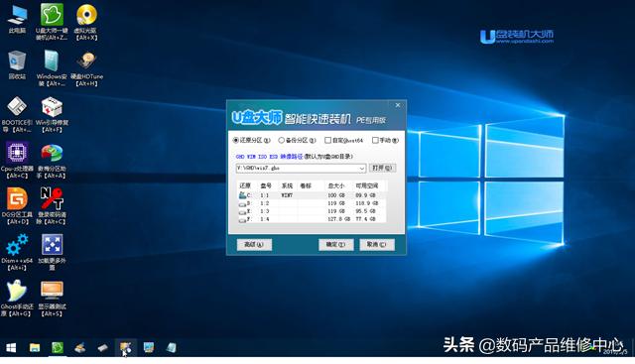Click the ISO image type link
The height and width of the screenshot is (364, 635).
pos(262,157)
